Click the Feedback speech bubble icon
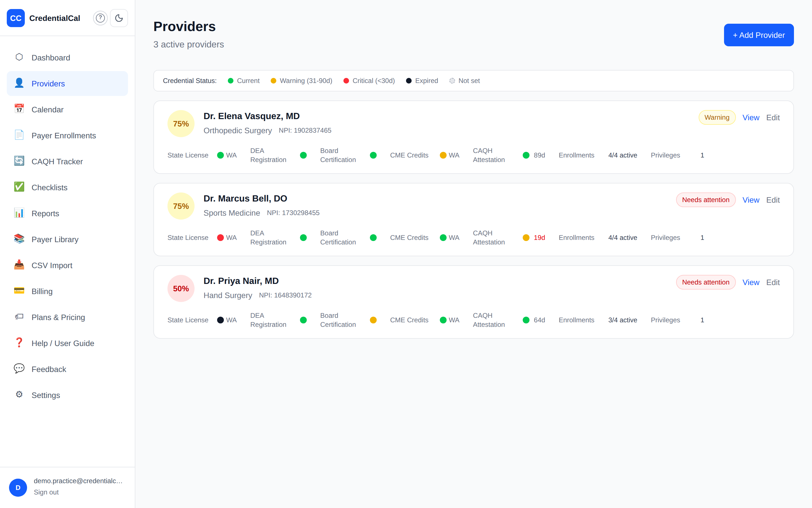The width and height of the screenshot is (812, 508). click(x=19, y=369)
